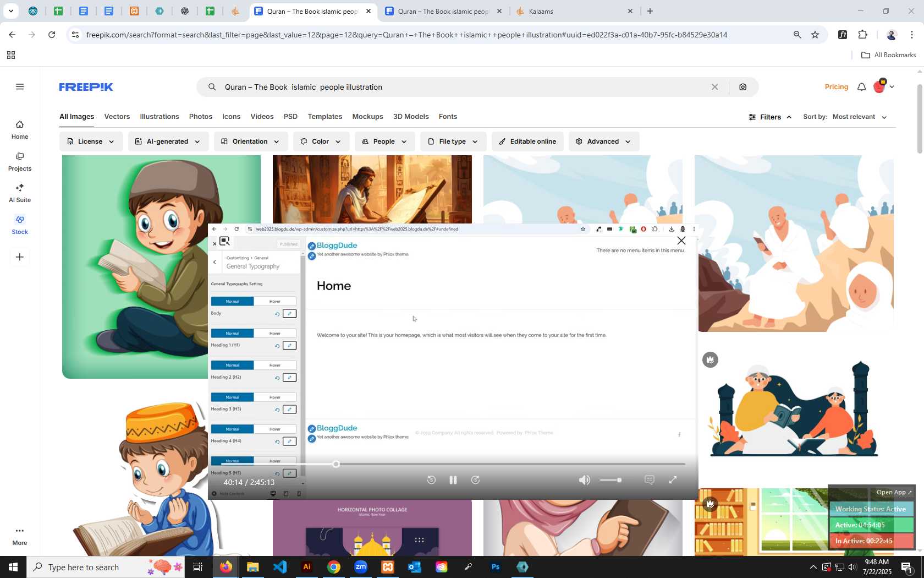Open the Kalaams browser tab
The height and width of the screenshot is (578, 924).
574,11
